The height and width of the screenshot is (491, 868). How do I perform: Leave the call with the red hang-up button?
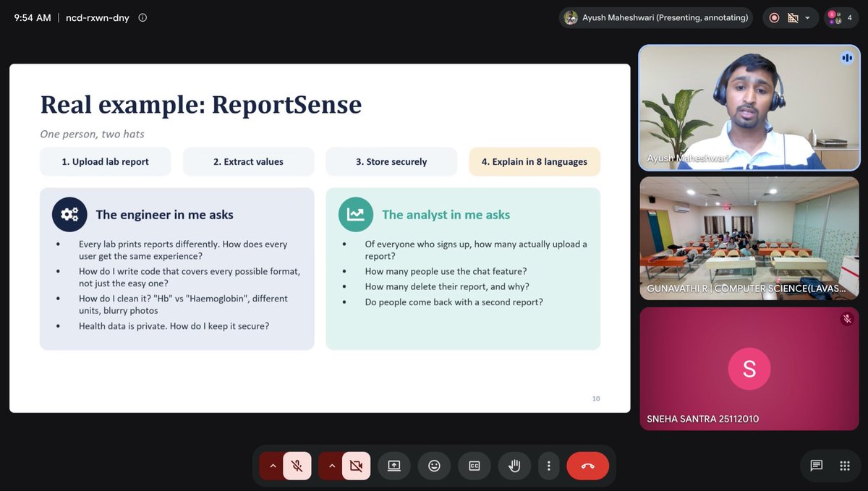point(588,466)
